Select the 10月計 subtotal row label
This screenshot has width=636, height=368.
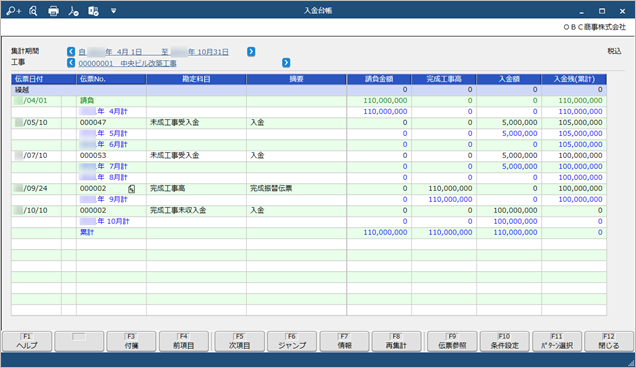[105, 221]
